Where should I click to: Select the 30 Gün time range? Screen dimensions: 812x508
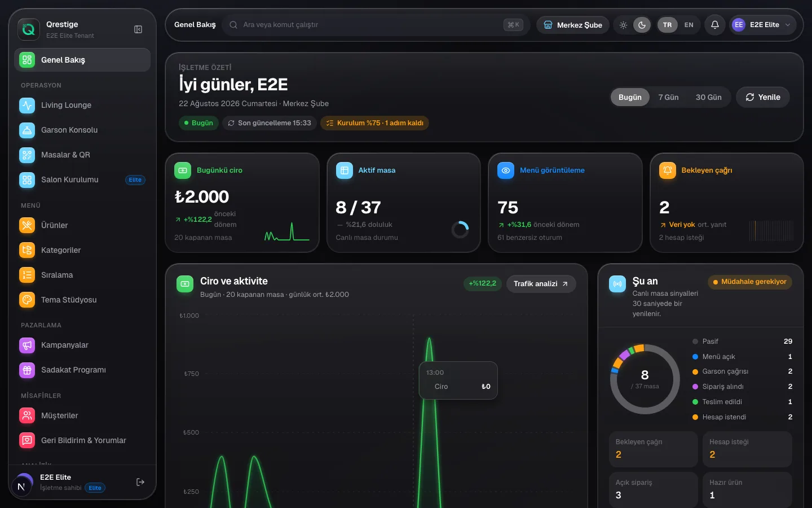(709, 97)
